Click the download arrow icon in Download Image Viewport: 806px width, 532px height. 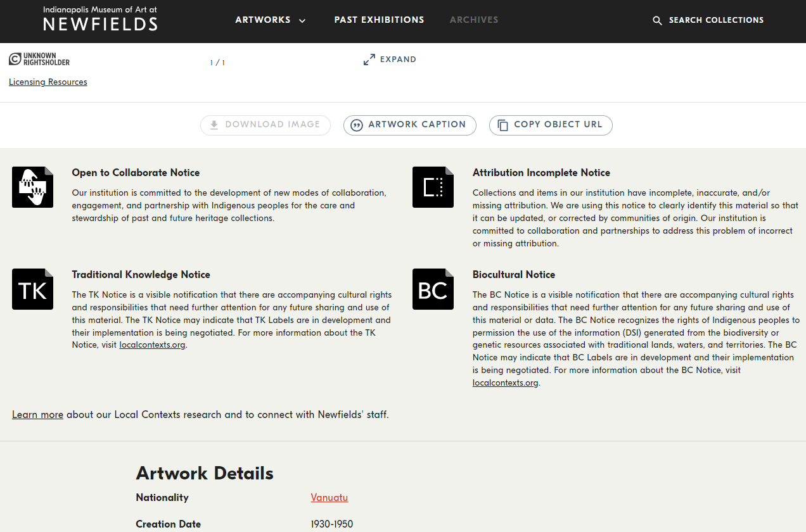click(214, 125)
